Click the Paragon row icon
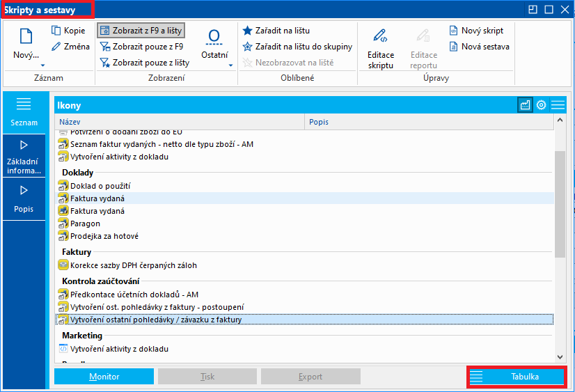This screenshot has width=575, height=392. (x=63, y=224)
